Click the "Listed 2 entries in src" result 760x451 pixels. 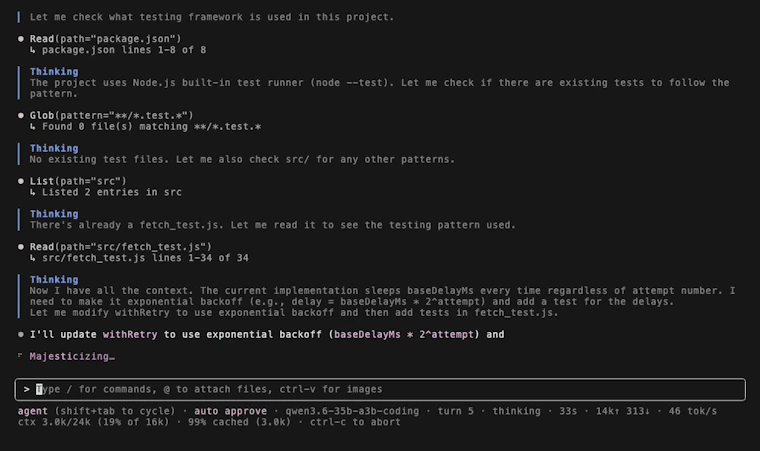click(x=111, y=192)
